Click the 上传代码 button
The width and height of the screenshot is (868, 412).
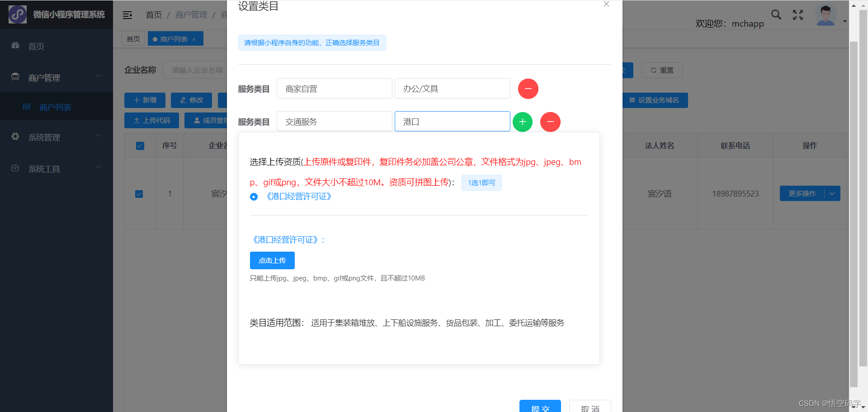[x=152, y=120]
